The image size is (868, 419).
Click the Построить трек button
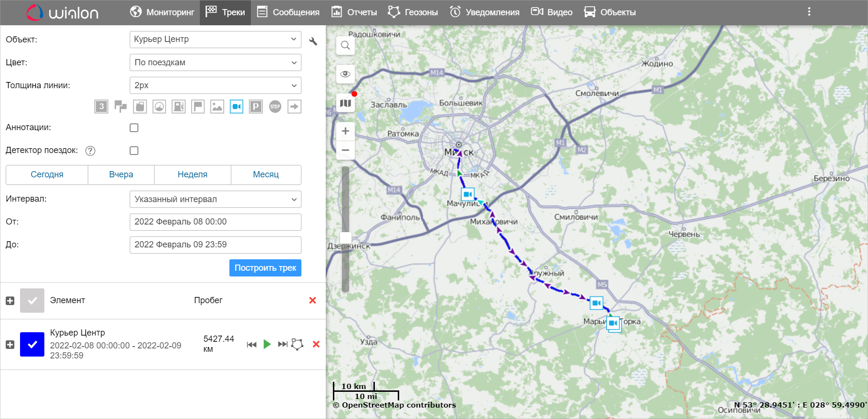pyautogui.click(x=265, y=268)
